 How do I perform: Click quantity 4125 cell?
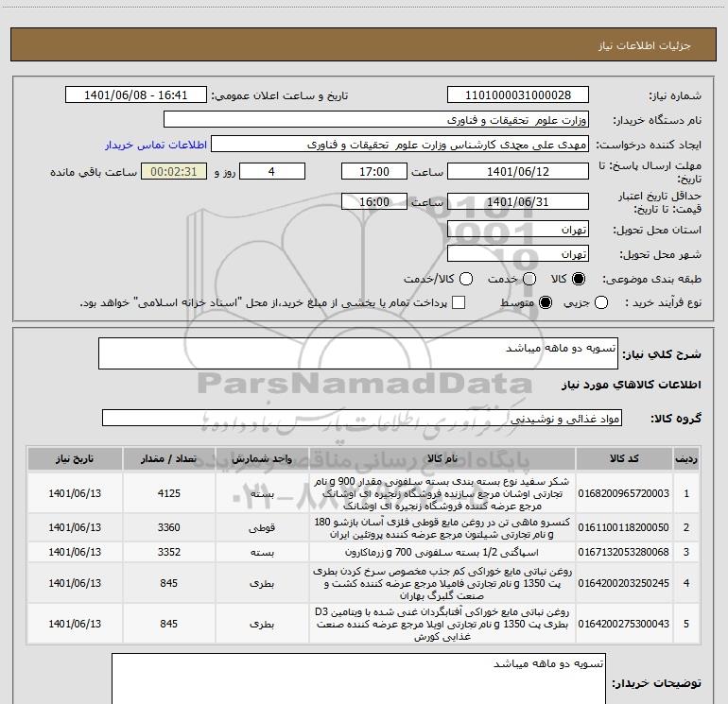click(x=169, y=493)
